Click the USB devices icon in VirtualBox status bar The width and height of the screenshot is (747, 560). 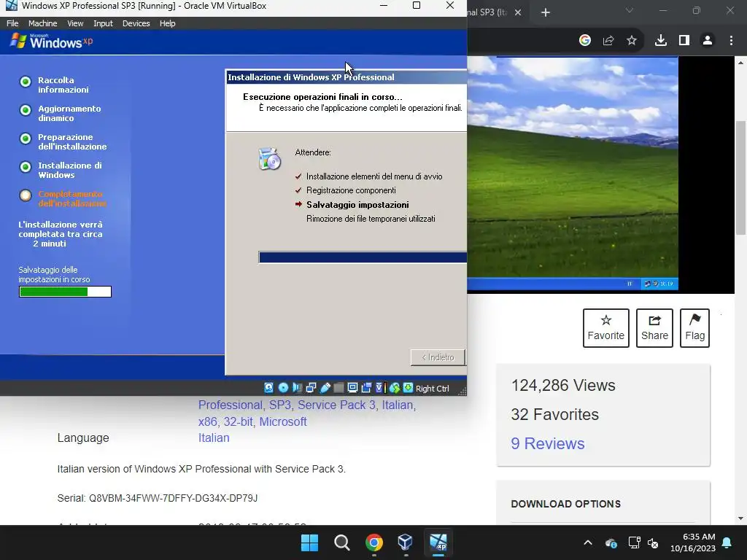[x=325, y=388]
